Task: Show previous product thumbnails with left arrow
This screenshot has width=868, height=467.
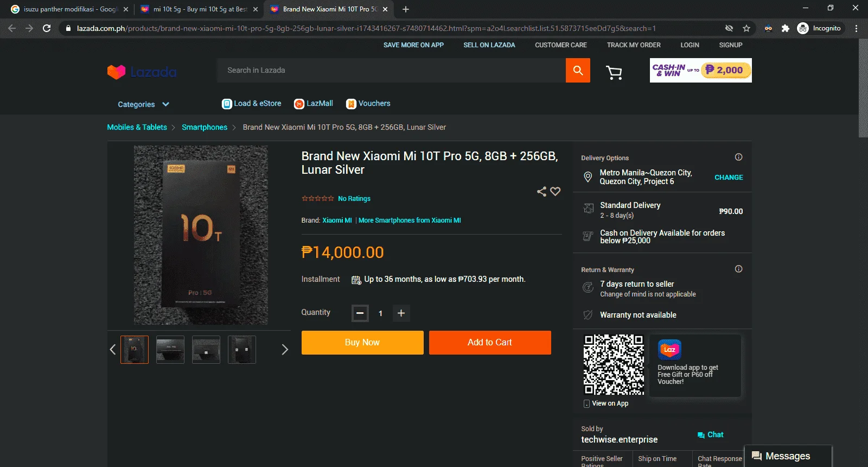Action: point(113,350)
